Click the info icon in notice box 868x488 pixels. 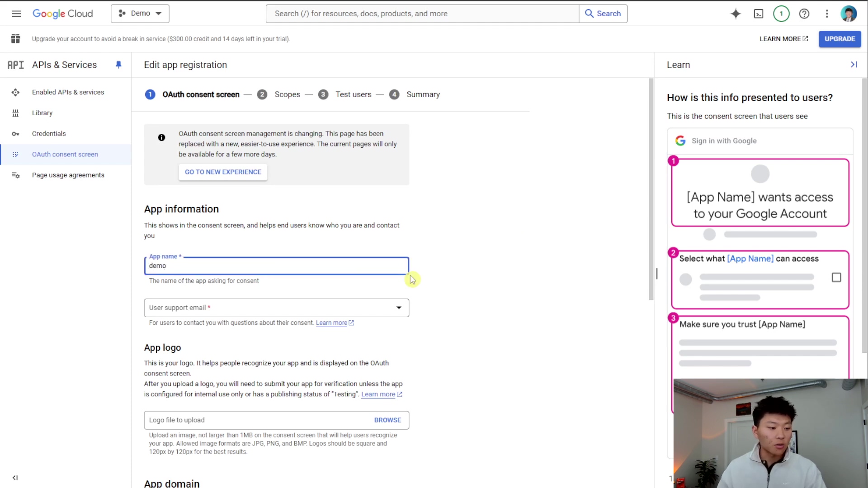161,137
